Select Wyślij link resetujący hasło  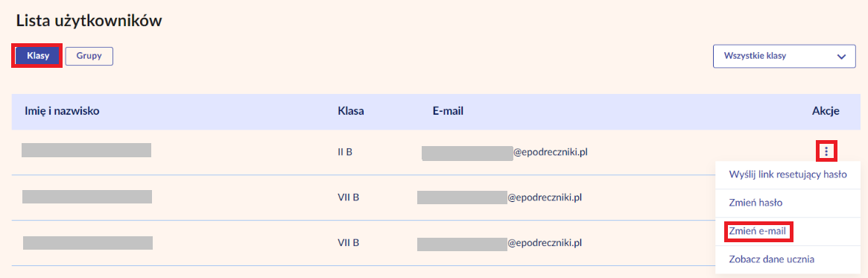788,174
